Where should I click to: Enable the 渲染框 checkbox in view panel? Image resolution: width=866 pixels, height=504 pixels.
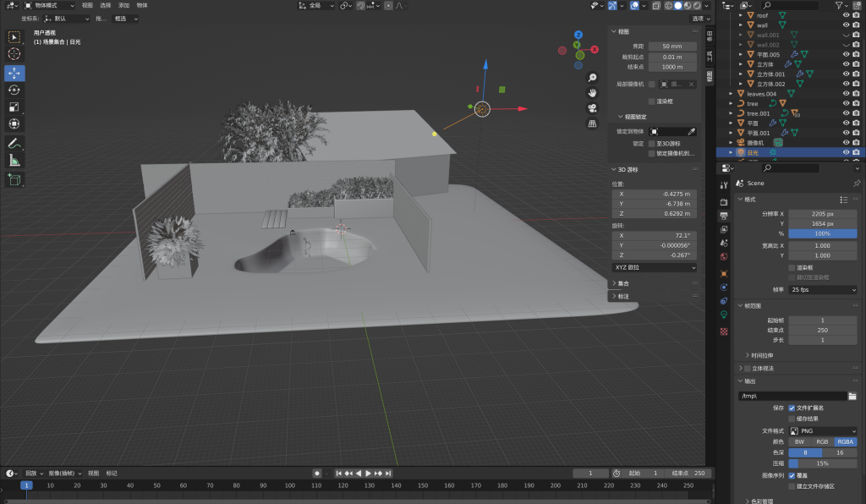tap(651, 101)
